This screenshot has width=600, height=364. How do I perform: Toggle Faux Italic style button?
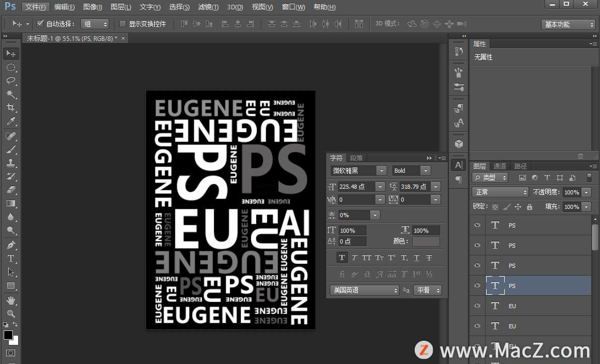pos(354,257)
